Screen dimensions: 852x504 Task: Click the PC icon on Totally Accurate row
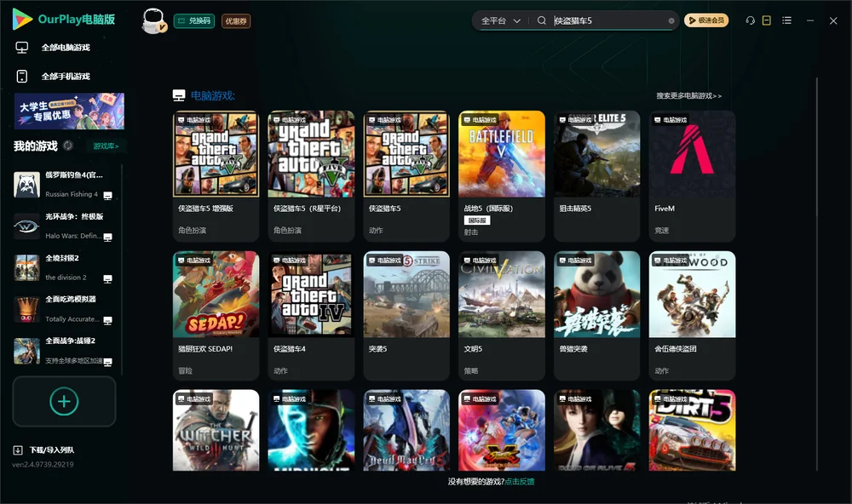click(x=107, y=320)
